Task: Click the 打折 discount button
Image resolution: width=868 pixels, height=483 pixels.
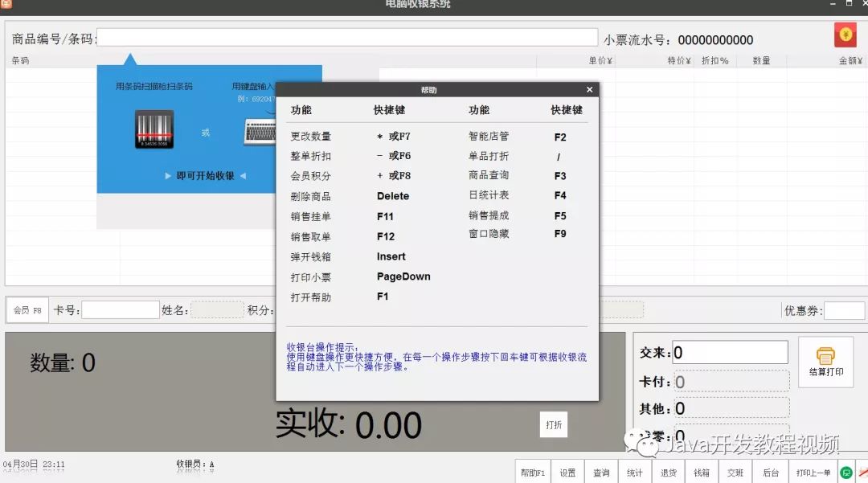Action: point(553,424)
